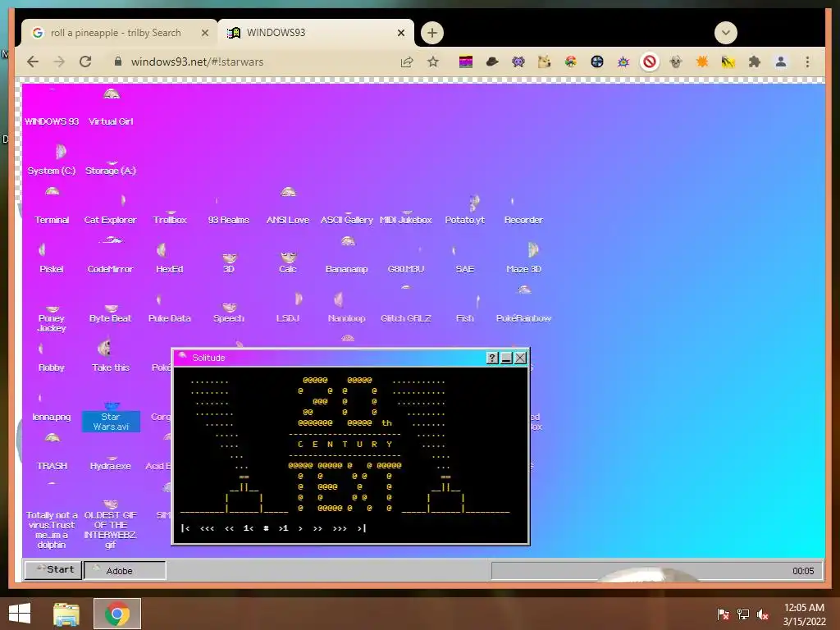Open the Byte Beat icon

[111, 314]
